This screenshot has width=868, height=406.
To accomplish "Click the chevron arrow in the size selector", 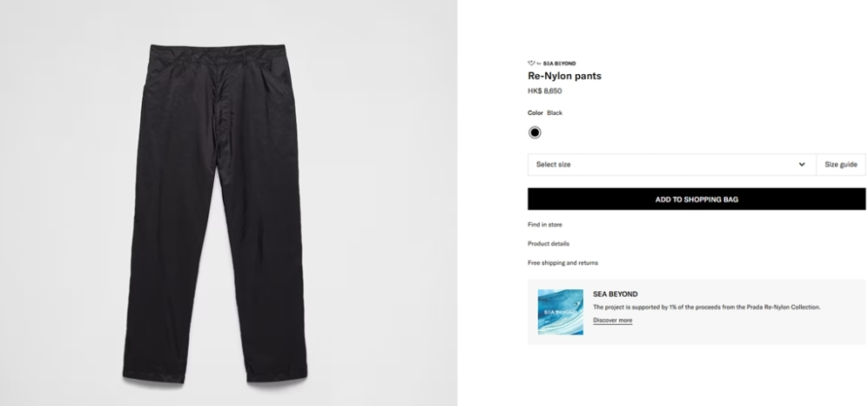I will 802,165.
